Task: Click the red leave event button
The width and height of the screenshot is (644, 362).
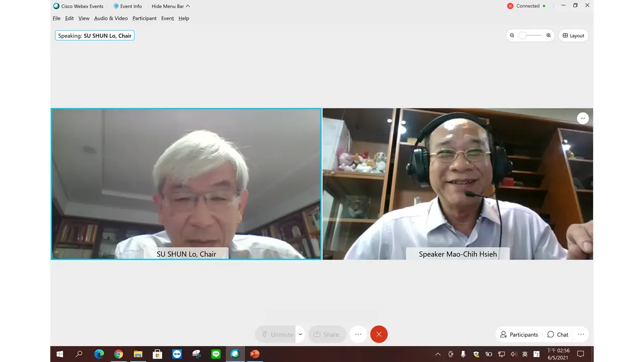Action: click(x=379, y=334)
